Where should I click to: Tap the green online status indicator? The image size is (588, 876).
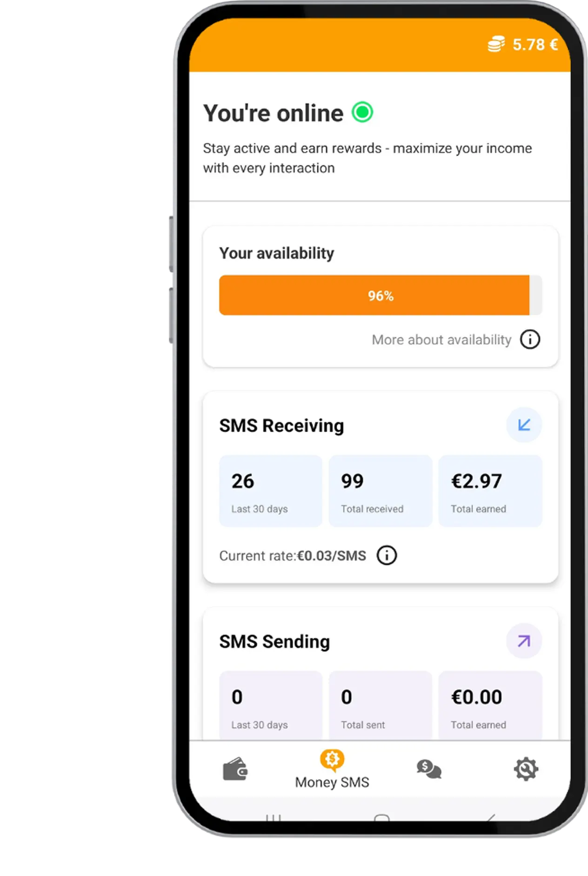coord(361,112)
